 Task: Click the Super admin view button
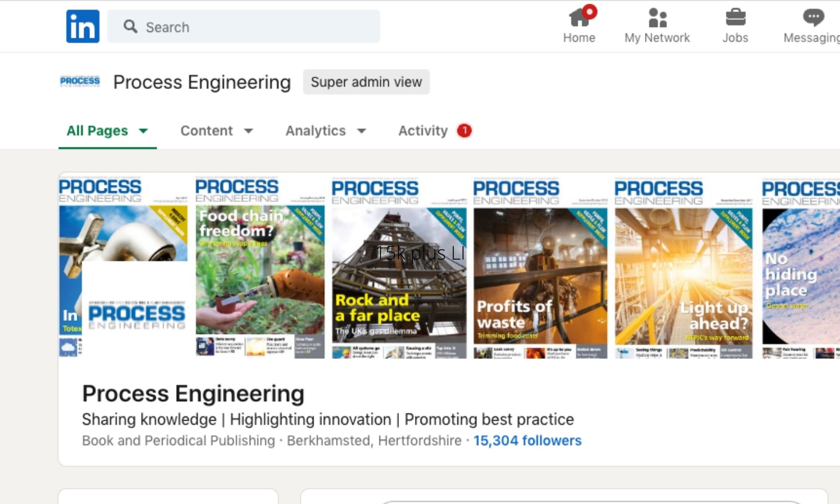(x=366, y=82)
